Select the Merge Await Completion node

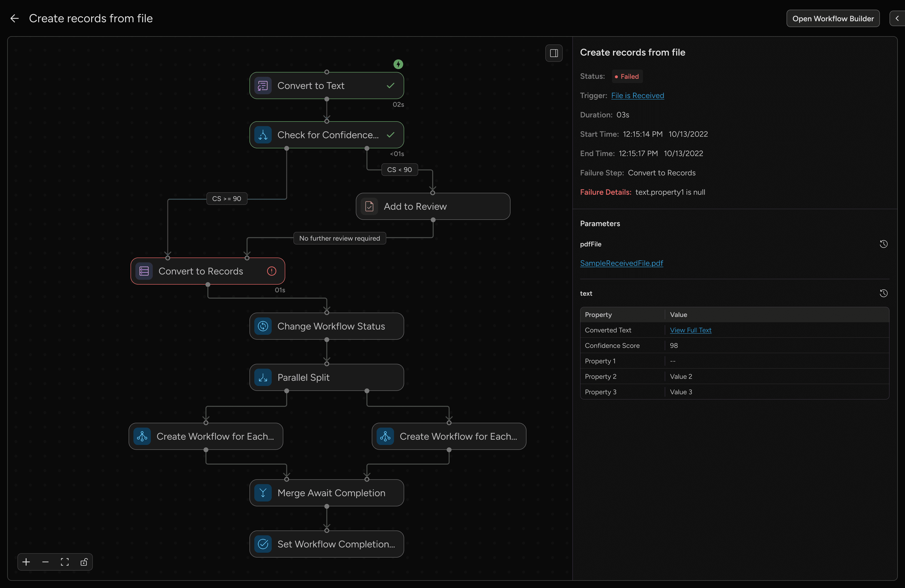(x=327, y=493)
